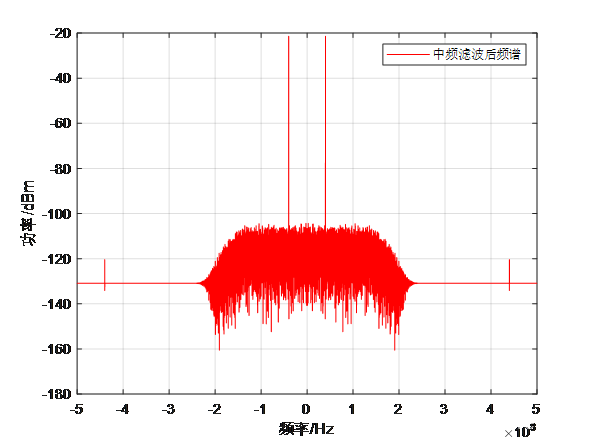Click the y-axis tick label -100
593x443 pixels.
(x=57, y=214)
